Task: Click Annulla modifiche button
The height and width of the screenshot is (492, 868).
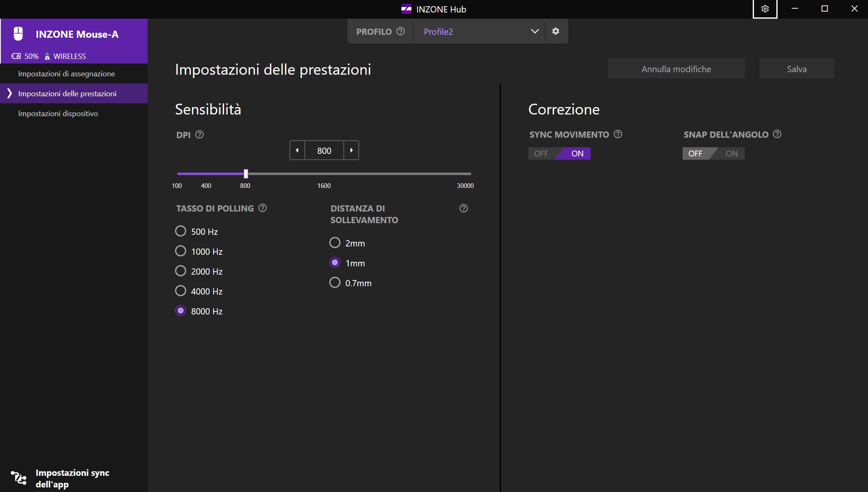Action: (x=676, y=69)
